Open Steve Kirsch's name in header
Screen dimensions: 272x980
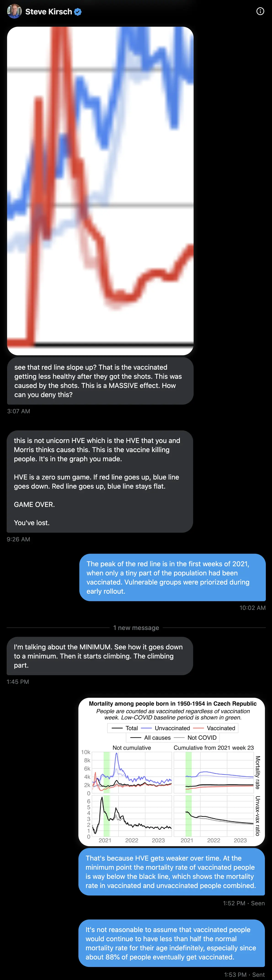[49, 12]
